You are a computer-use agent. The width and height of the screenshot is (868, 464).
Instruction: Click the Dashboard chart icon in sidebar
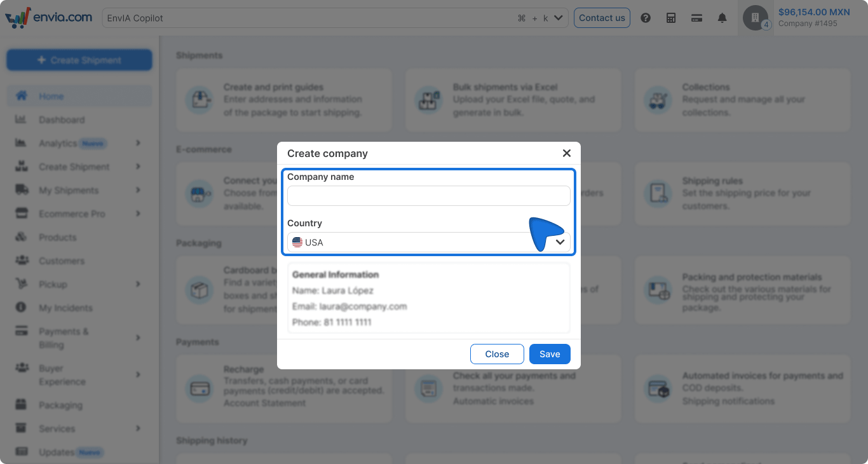click(x=21, y=119)
